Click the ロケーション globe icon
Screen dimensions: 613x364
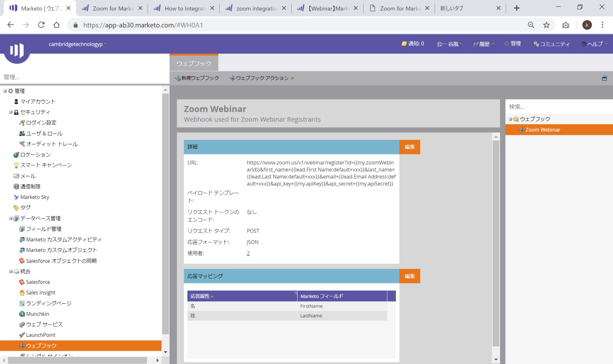click(x=16, y=155)
